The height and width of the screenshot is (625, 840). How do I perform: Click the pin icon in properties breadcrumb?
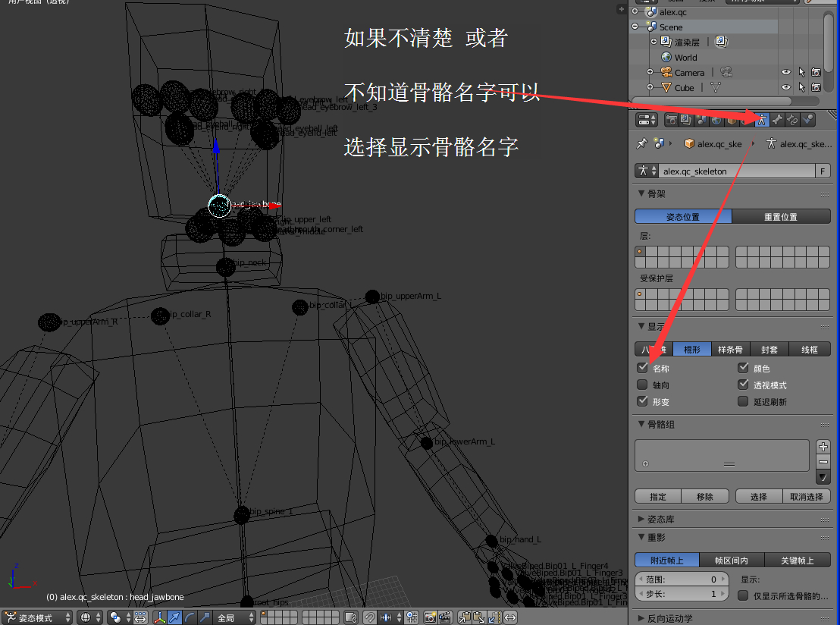(x=642, y=143)
